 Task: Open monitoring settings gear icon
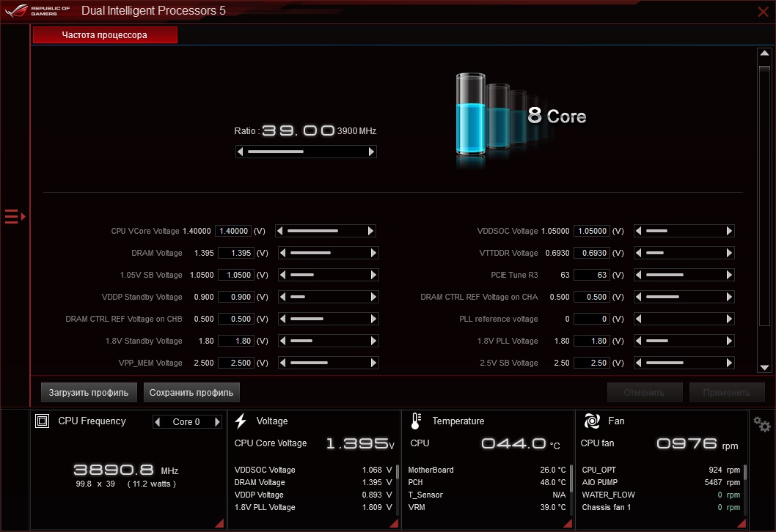click(761, 424)
